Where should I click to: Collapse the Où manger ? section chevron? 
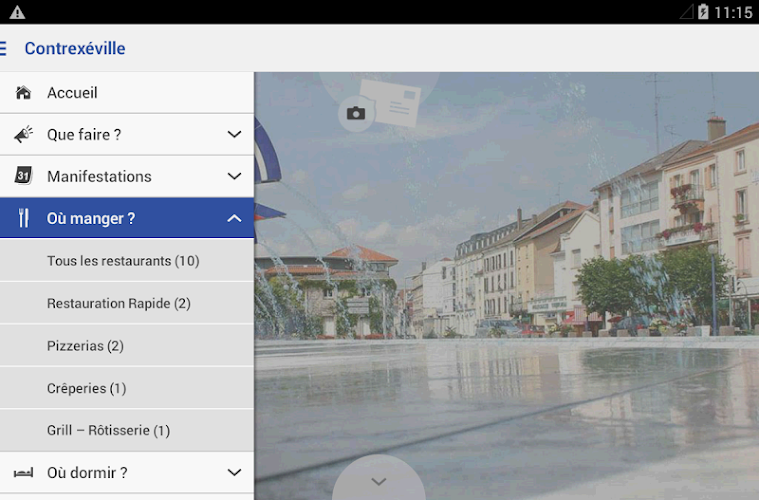234,218
